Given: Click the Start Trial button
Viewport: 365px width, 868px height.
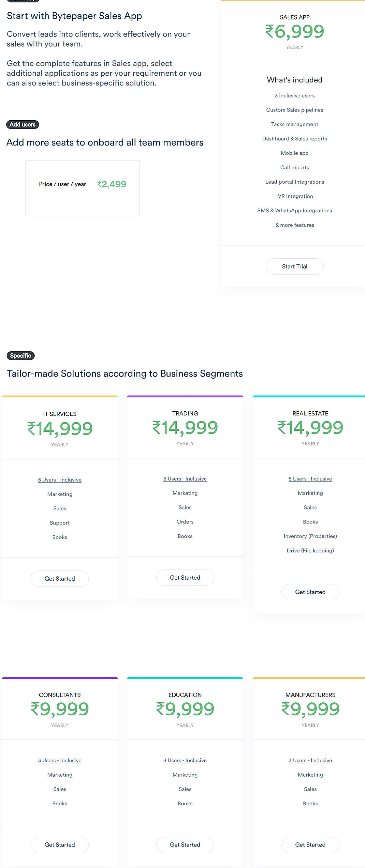Looking at the screenshot, I should [x=294, y=266].
